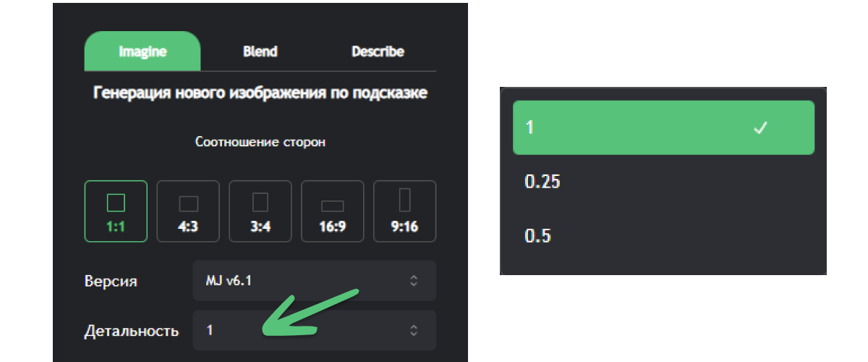Click the Генерация нового изображения heading
This screenshot has height=362, width=868.
[260, 93]
